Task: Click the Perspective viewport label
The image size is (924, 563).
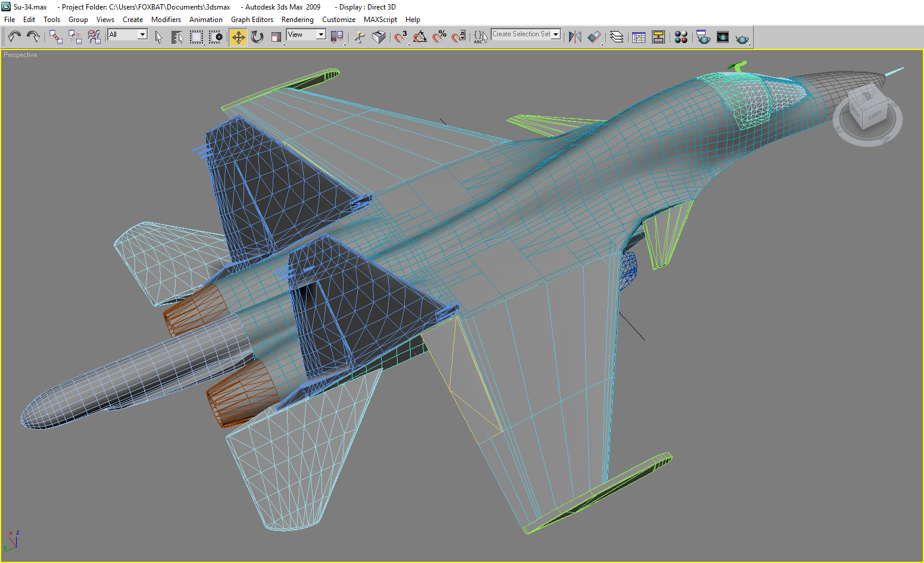Action: tap(20, 55)
